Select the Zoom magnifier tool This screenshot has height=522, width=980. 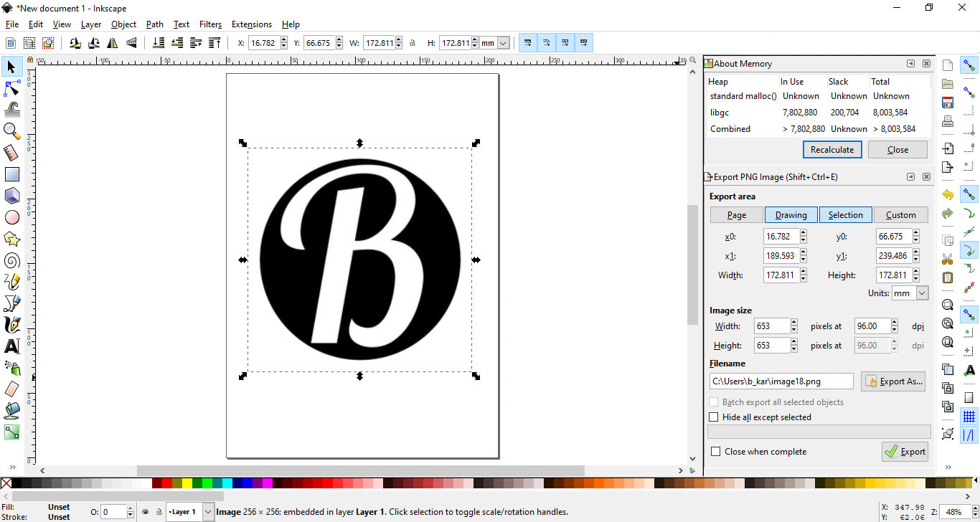pos(11,130)
